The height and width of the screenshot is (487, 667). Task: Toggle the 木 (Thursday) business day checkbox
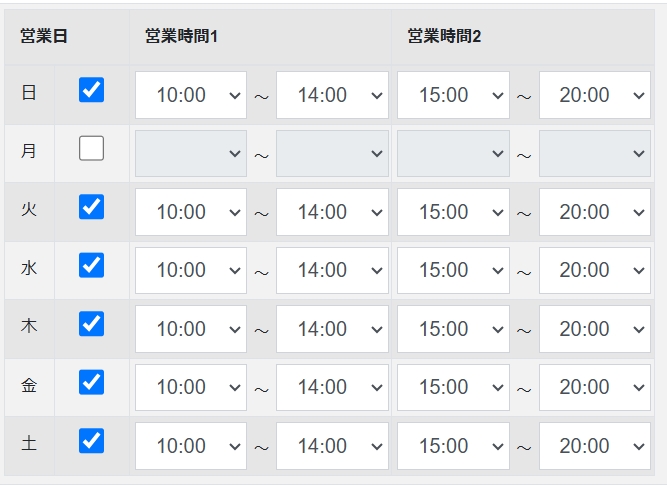pos(91,324)
